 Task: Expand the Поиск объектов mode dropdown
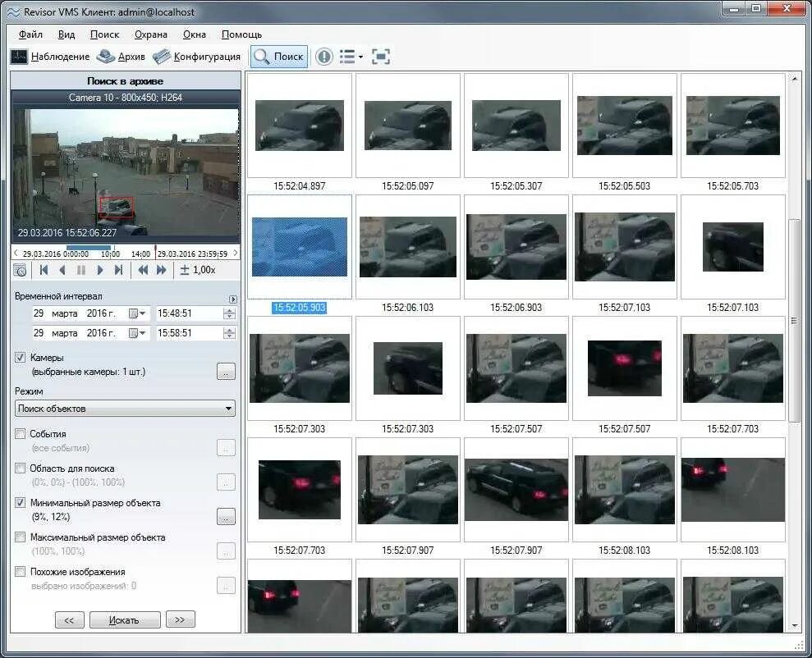coord(125,409)
